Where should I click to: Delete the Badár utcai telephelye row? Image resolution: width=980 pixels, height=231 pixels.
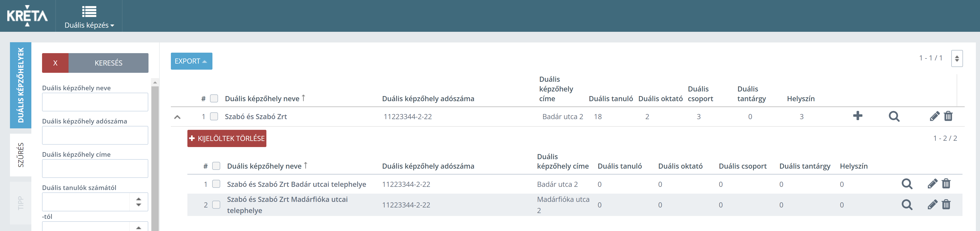[946, 184]
